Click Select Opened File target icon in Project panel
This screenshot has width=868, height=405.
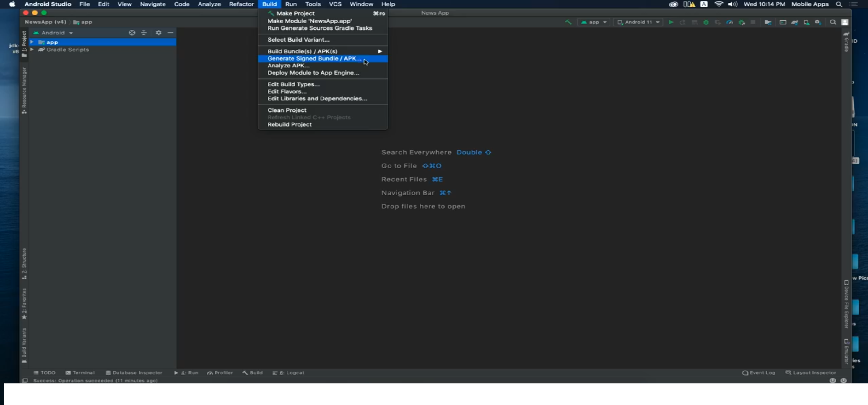click(x=132, y=33)
